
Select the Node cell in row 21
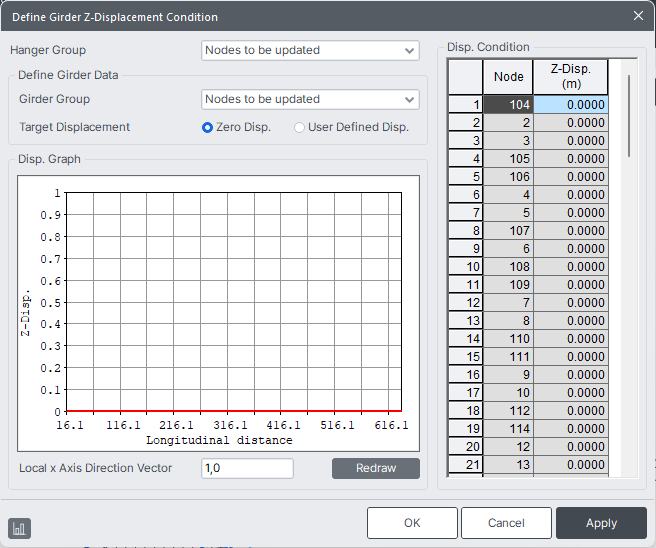click(x=508, y=464)
